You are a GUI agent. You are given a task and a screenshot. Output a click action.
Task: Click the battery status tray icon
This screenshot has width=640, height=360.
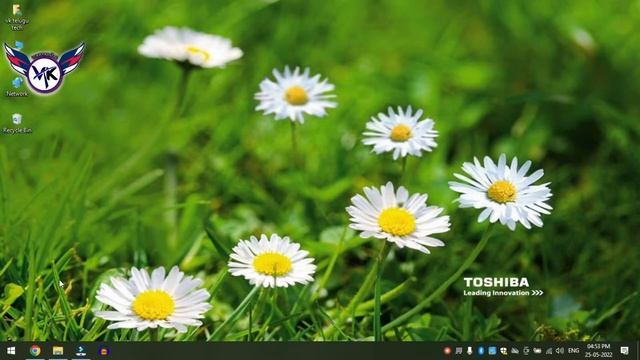click(537, 351)
